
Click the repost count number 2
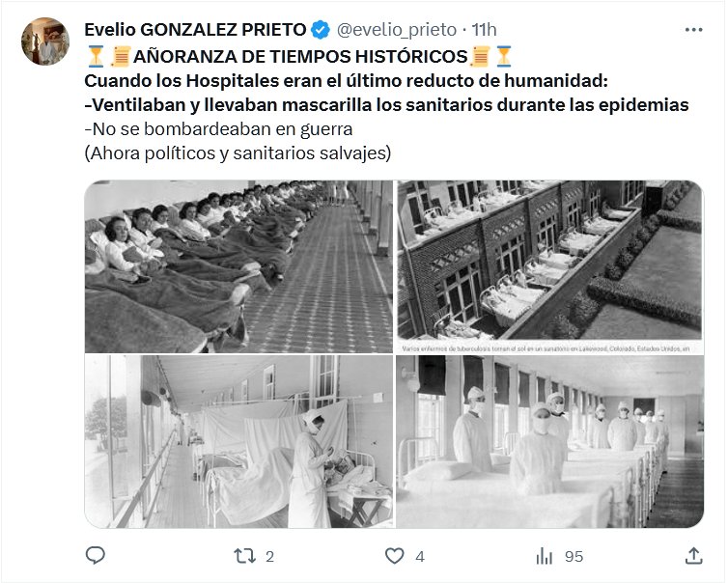point(269,556)
